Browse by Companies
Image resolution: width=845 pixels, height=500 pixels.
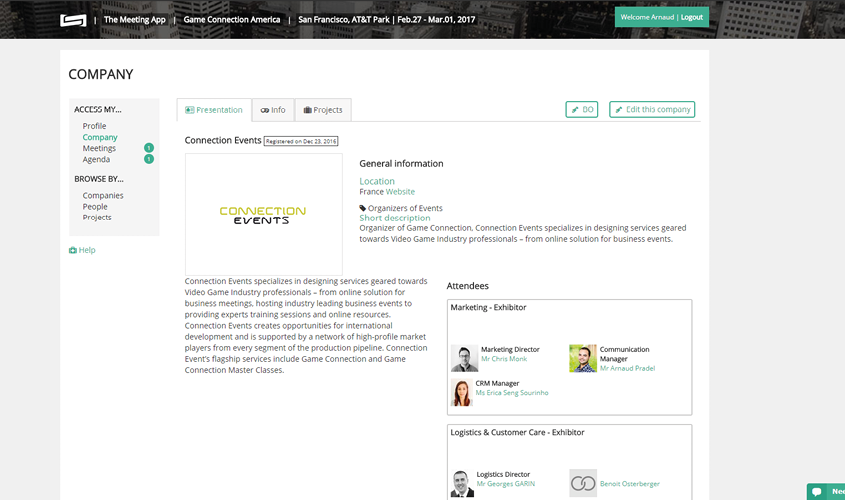click(103, 196)
